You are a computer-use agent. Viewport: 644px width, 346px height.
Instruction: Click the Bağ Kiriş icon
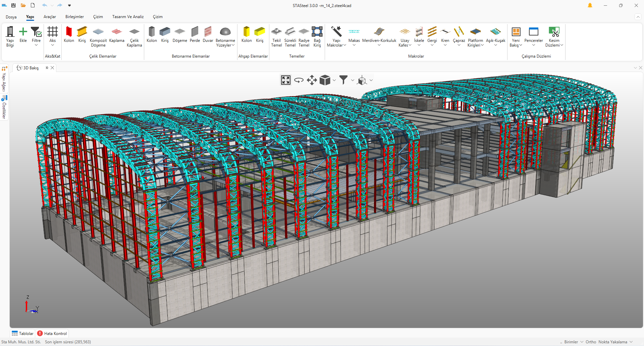coord(317,35)
